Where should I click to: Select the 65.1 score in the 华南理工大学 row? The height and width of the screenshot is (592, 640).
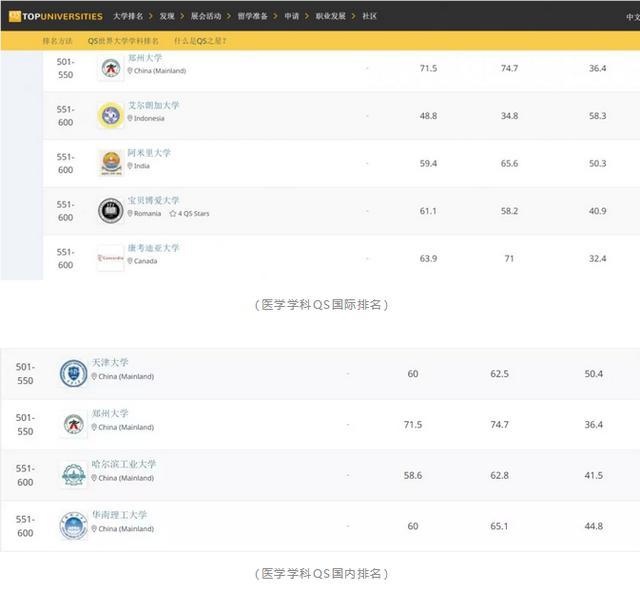pos(499,526)
